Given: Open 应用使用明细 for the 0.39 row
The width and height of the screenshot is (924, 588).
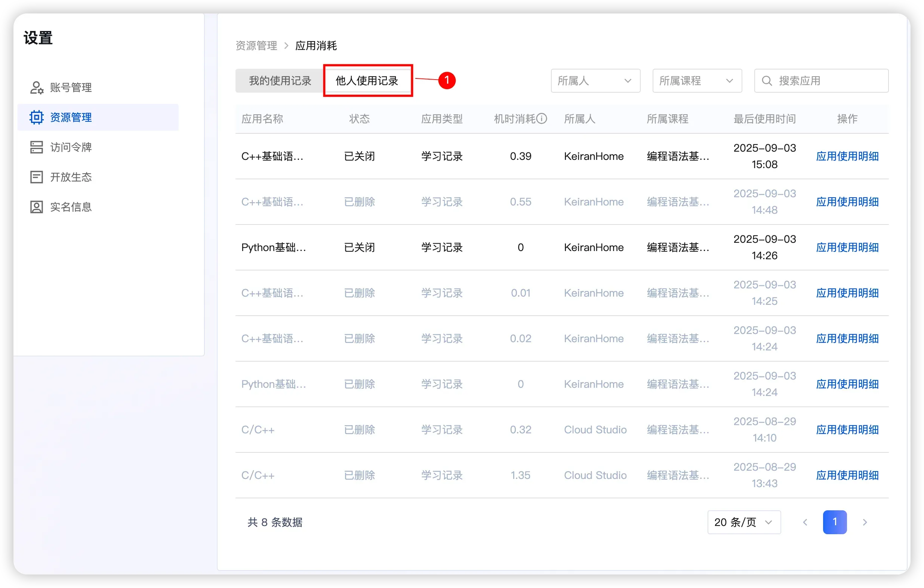Looking at the screenshot, I should click(x=847, y=156).
